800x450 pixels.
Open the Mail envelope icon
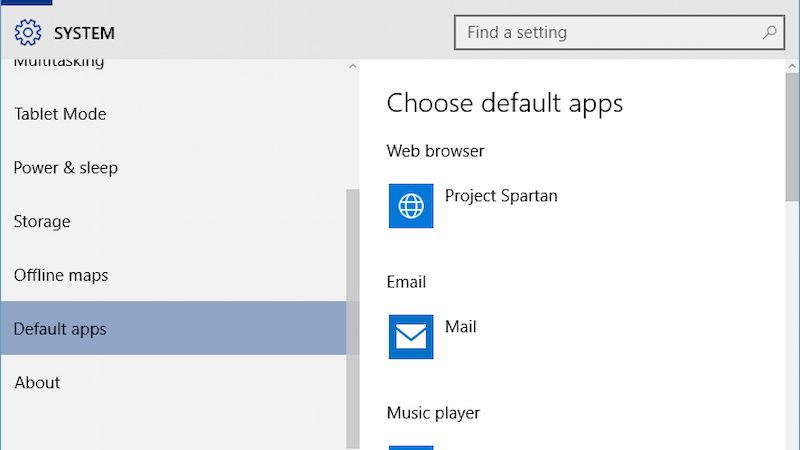pos(411,337)
